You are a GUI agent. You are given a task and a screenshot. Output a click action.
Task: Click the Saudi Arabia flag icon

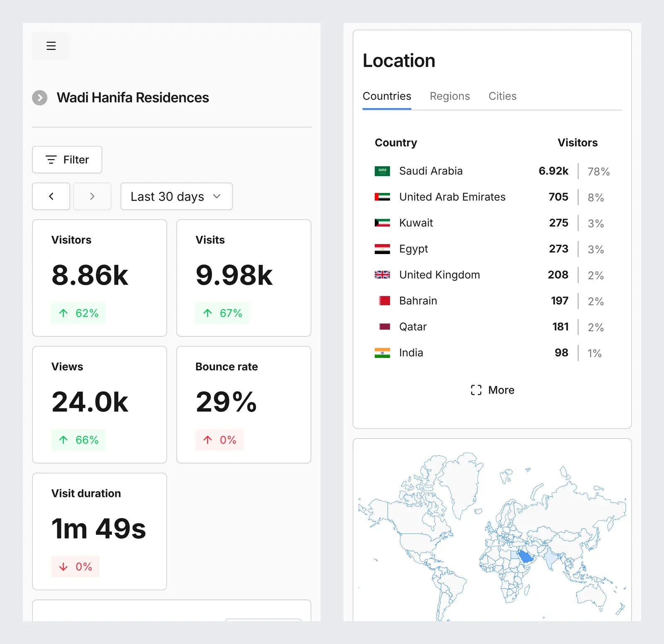(x=382, y=171)
